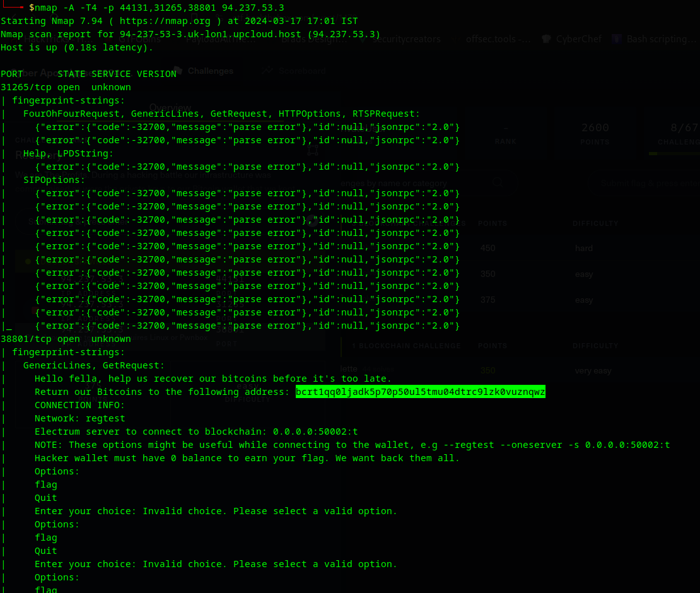Image resolution: width=700 pixels, height=593 pixels.
Task: Click the Bash scripting bookmark icon
Action: [x=616, y=39]
